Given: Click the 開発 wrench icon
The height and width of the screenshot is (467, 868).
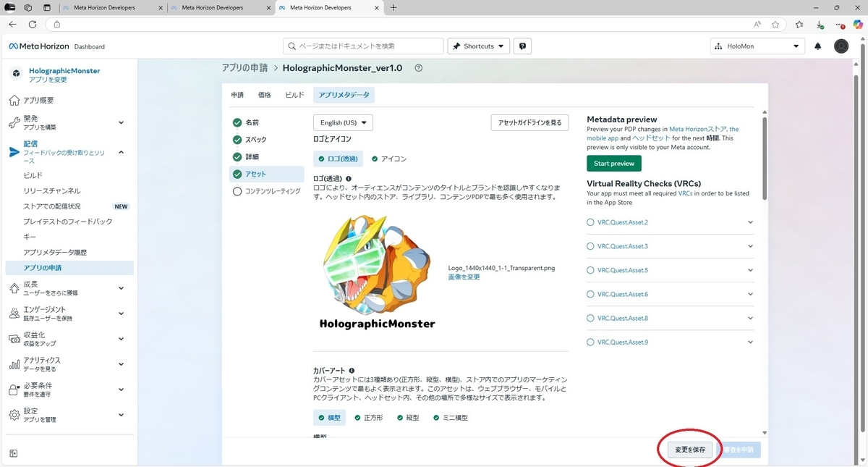Looking at the screenshot, I should pyautogui.click(x=14, y=122).
